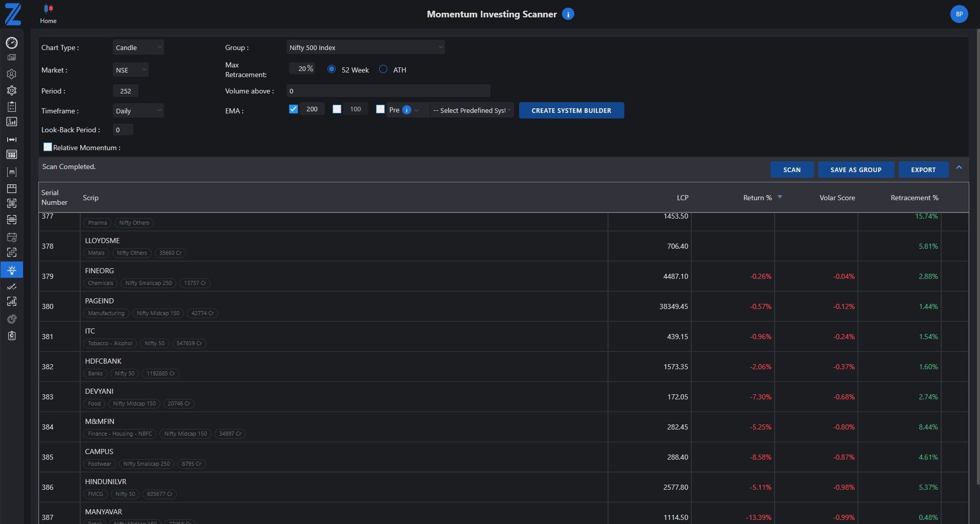This screenshot has height=524, width=980.
Task: Click the user-gear icon in sidebar
Action: [x=12, y=74]
